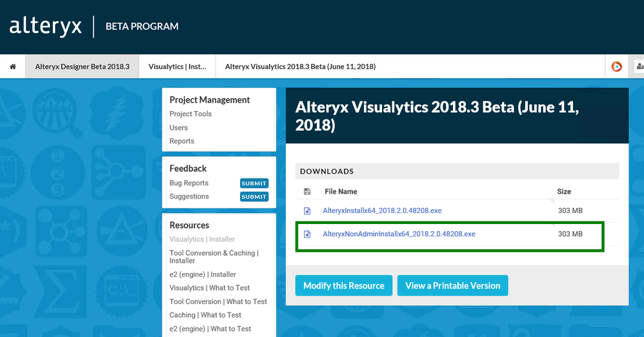Viewport: 644px width, 337px height.
Task: Click the page title Alteryx Visualytics 2018.3 Beta
Action: point(437,116)
